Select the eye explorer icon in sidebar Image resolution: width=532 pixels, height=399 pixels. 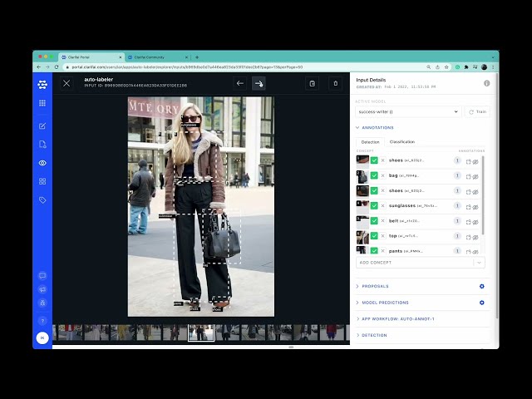[42, 163]
